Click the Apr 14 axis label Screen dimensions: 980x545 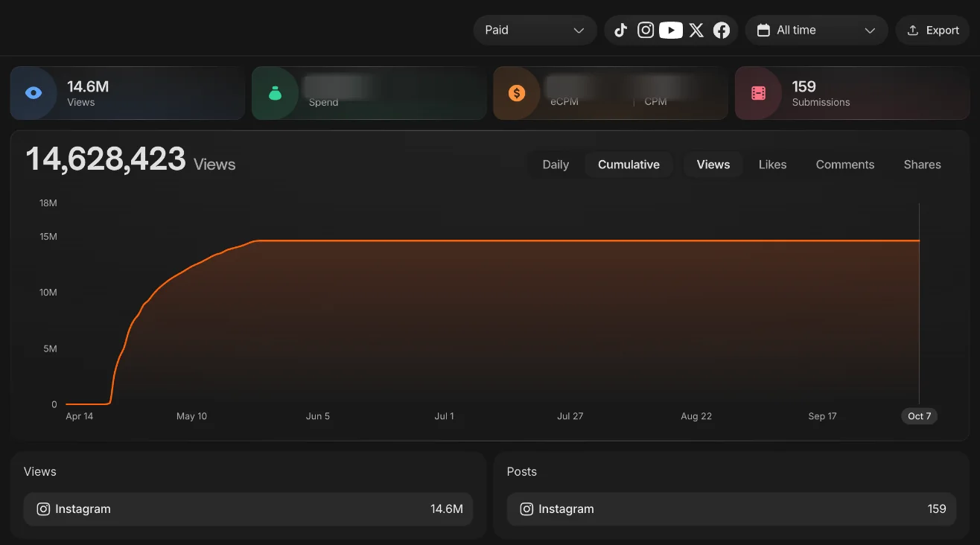pyautogui.click(x=80, y=416)
